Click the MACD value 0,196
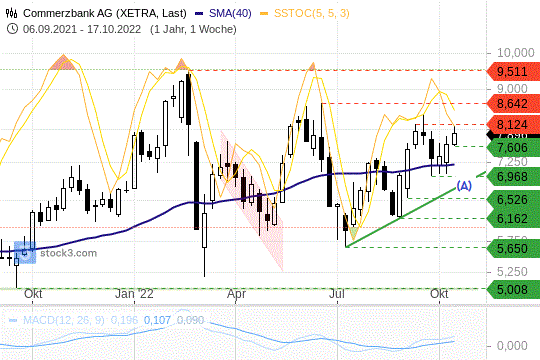This screenshot has width=540, height=360. coord(124,320)
